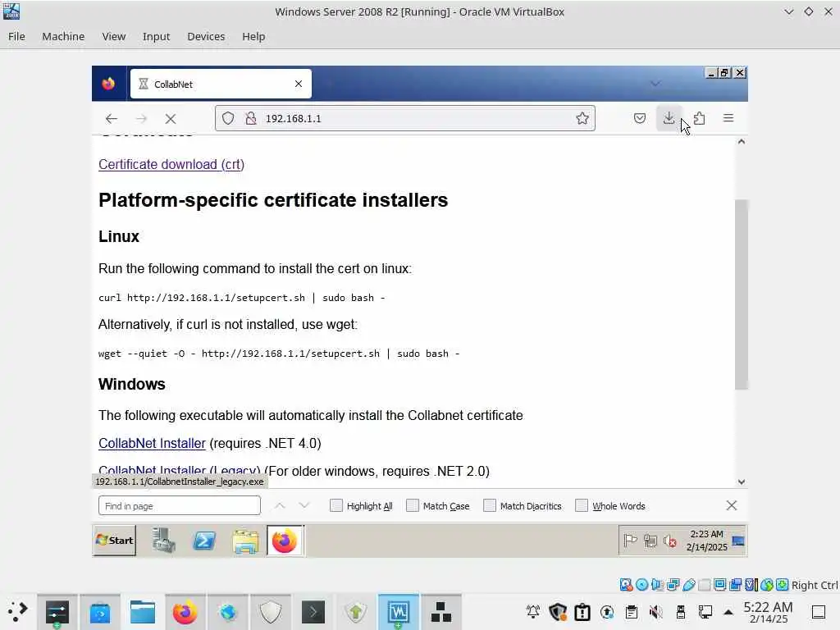
Task: Close the find bar
Action: pyautogui.click(x=731, y=505)
